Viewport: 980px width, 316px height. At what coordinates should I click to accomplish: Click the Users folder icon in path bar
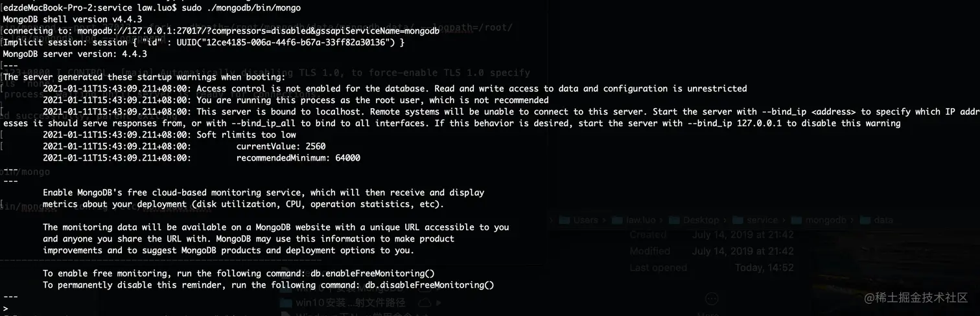[x=564, y=220]
